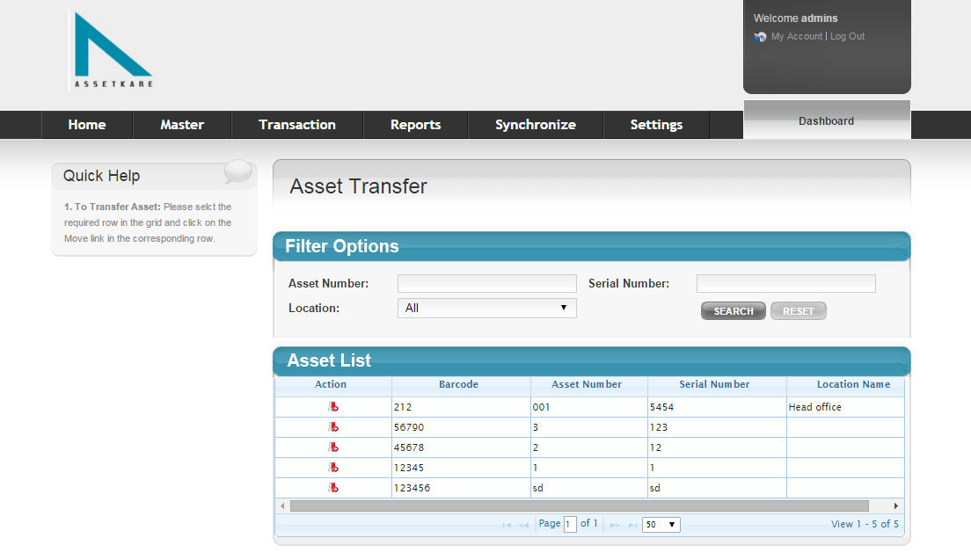Switch to the Dashboard tab
The image size is (971, 560).
(826, 121)
